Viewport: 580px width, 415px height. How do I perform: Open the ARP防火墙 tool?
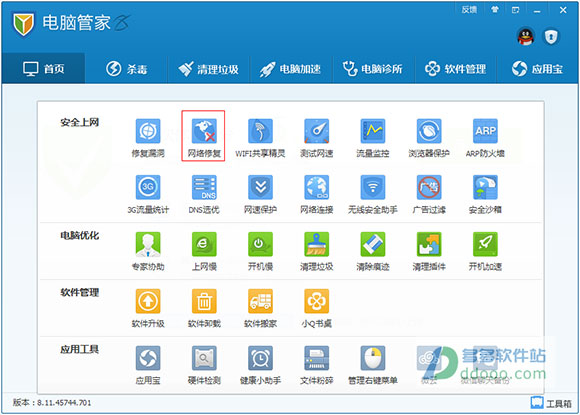point(485,131)
